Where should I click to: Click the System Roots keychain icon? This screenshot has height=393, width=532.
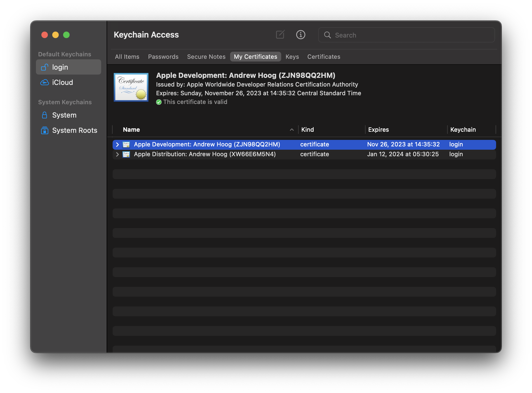(44, 130)
